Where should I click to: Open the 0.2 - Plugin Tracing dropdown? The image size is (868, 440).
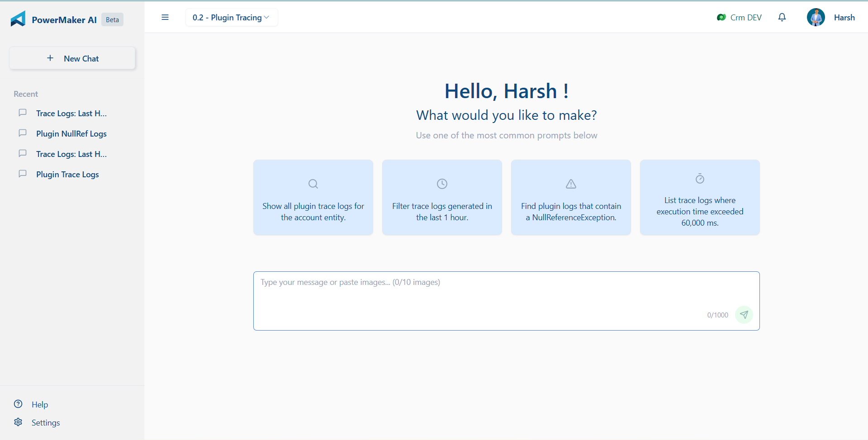[x=231, y=18]
